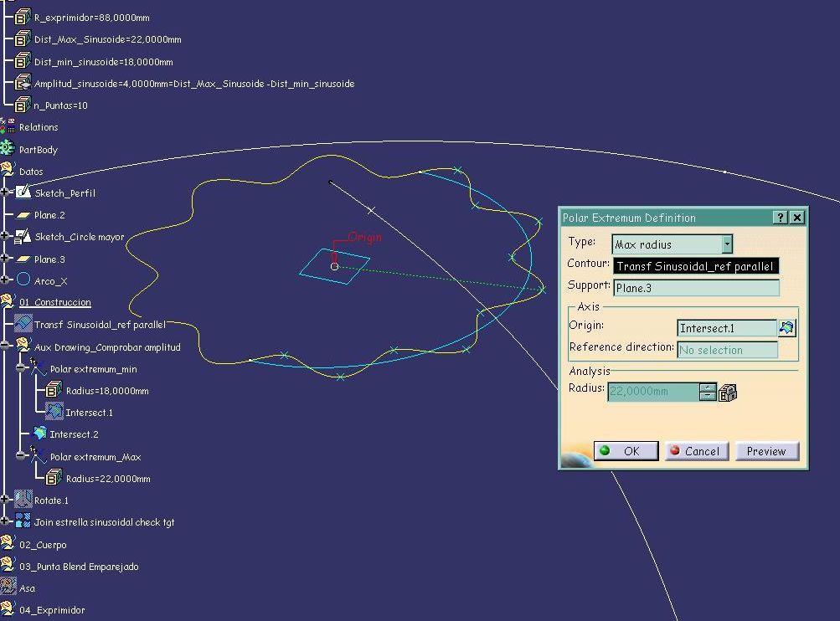Viewport: 840px width, 621px height.
Task: Click the Dist_min_sinusoide parameter icon
Action: coord(22,61)
